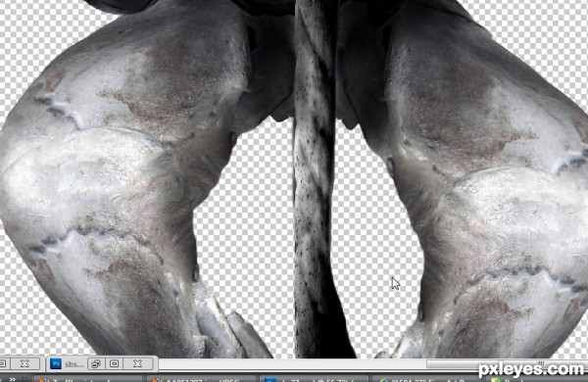Restore the 'sbs...' document window

pyautogui.click(x=96, y=363)
